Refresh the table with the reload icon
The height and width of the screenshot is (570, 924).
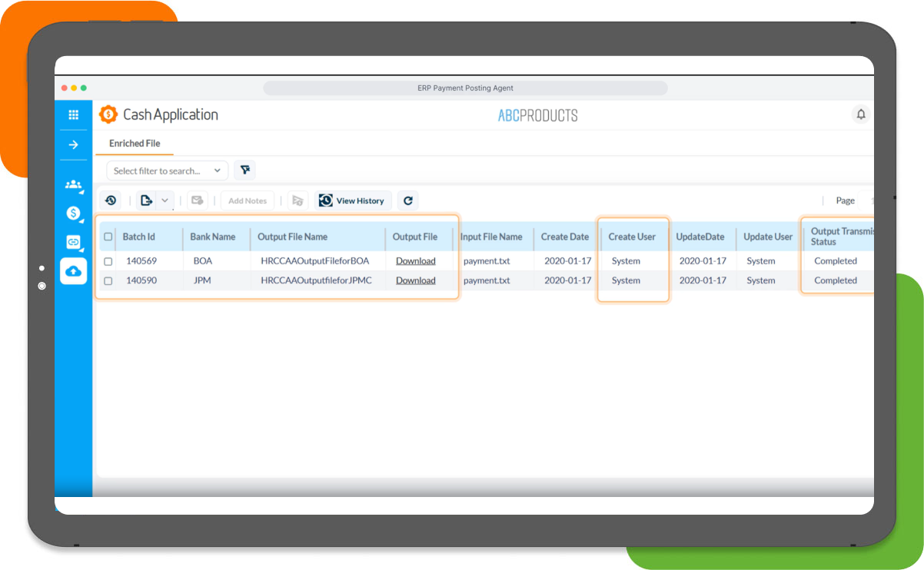407,200
